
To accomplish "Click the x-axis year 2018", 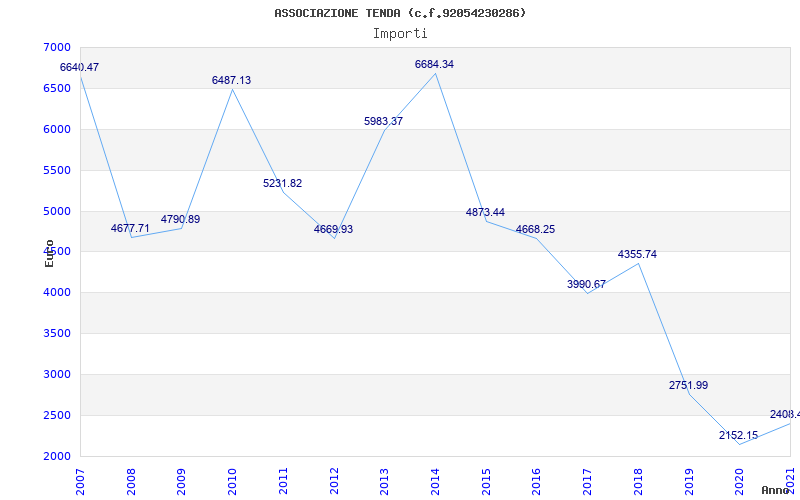I will (x=638, y=481).
